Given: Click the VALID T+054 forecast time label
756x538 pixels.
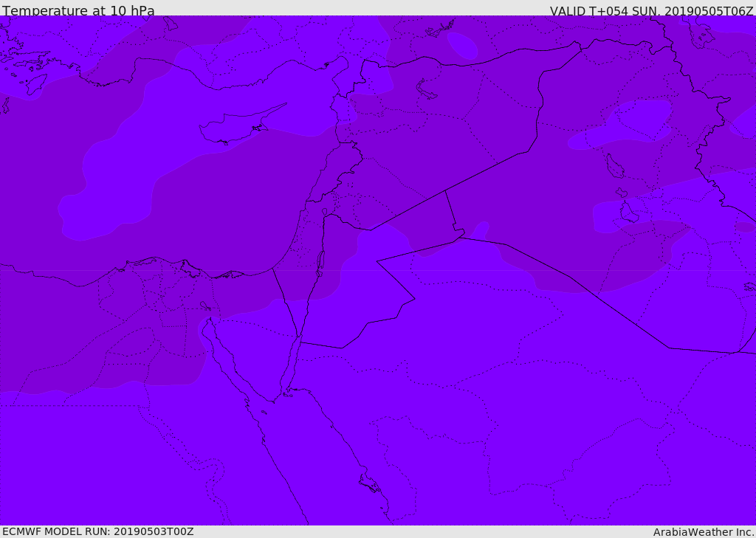Looking at the screenshot, I should pos(651,11).
